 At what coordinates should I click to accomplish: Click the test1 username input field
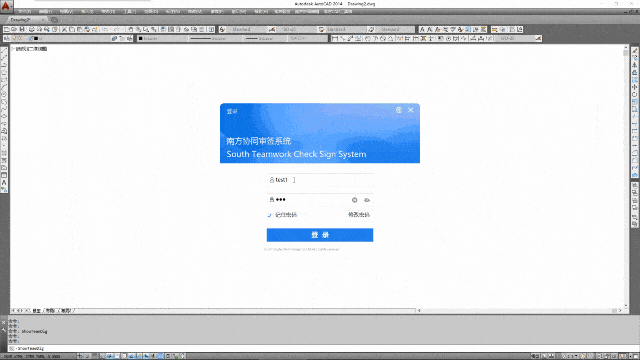pos(320,180)
